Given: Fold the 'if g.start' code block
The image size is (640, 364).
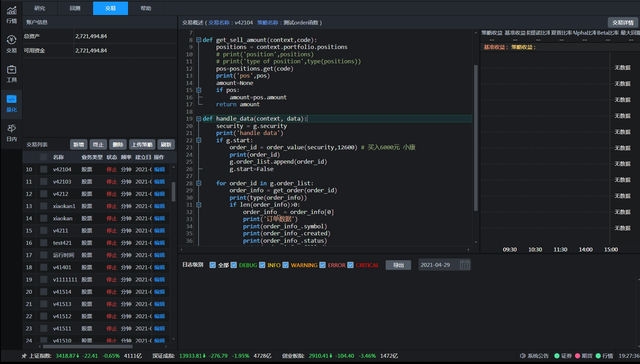Looking at the screenshot, I should coord(198,140).
